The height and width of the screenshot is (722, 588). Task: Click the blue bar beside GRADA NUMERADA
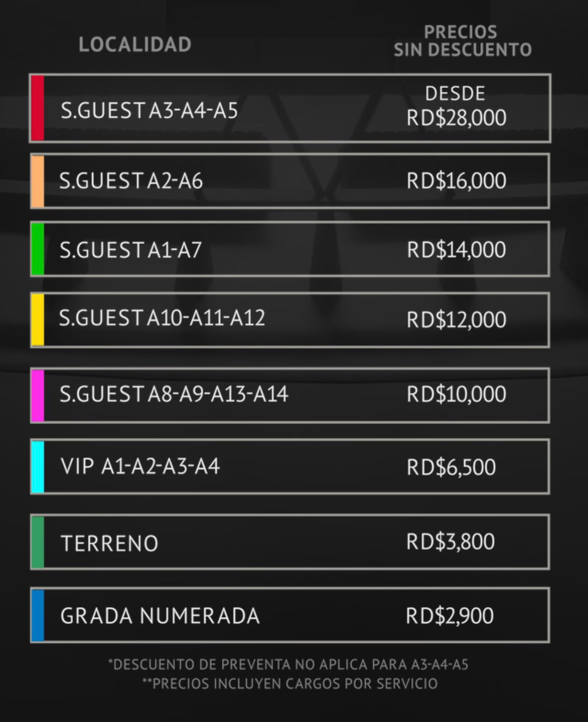38,615
